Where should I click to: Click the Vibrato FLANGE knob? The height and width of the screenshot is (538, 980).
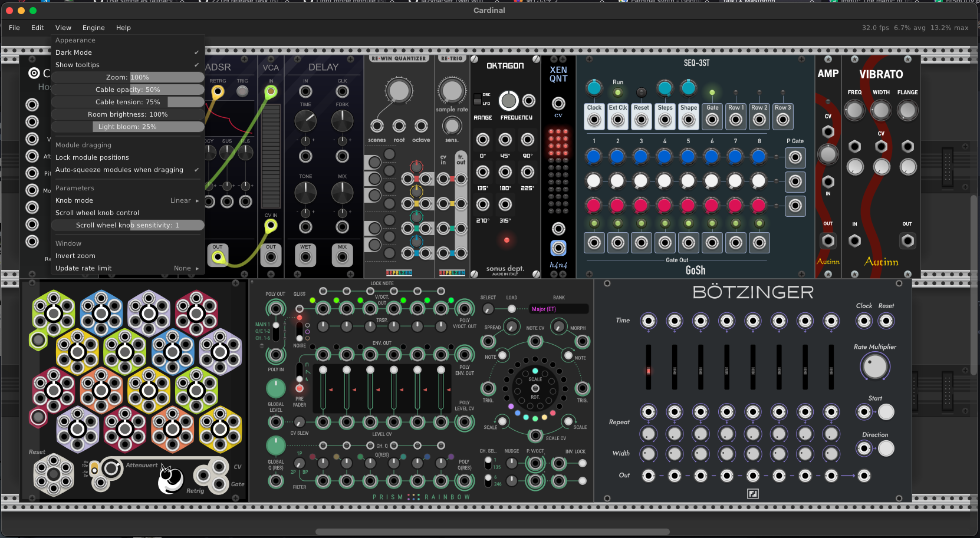coord(907,110)
